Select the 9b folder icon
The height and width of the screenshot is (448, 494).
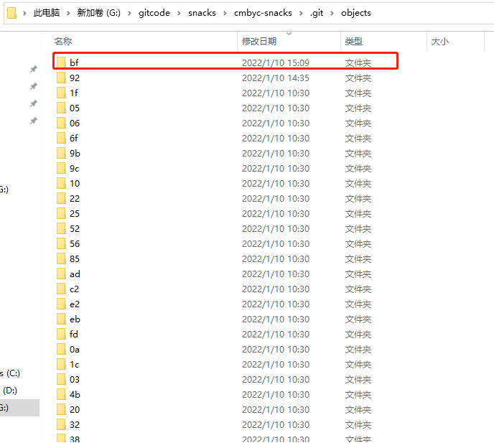click(x=61, y=153)
